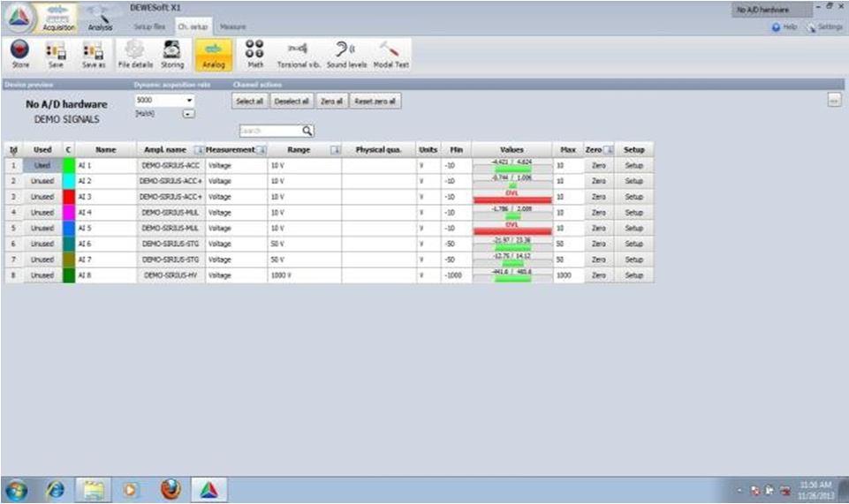Open media player from taskbar
The height and width of the screenshot is (504, 849).
(131, 490)
